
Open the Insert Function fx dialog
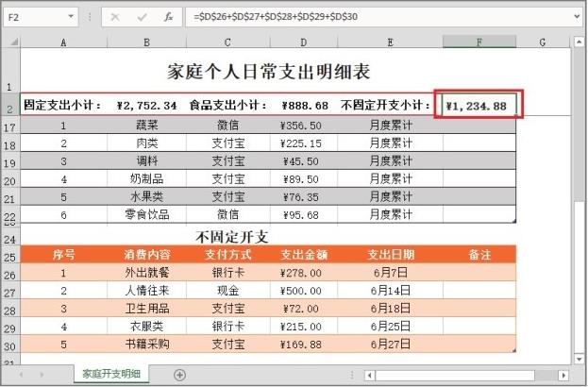[x=167, y=17]
